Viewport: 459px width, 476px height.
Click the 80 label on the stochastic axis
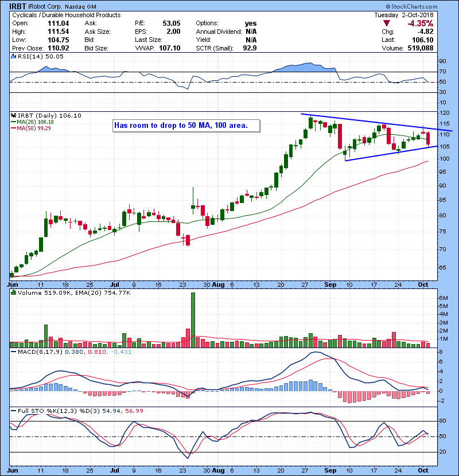tap(443, 421)
